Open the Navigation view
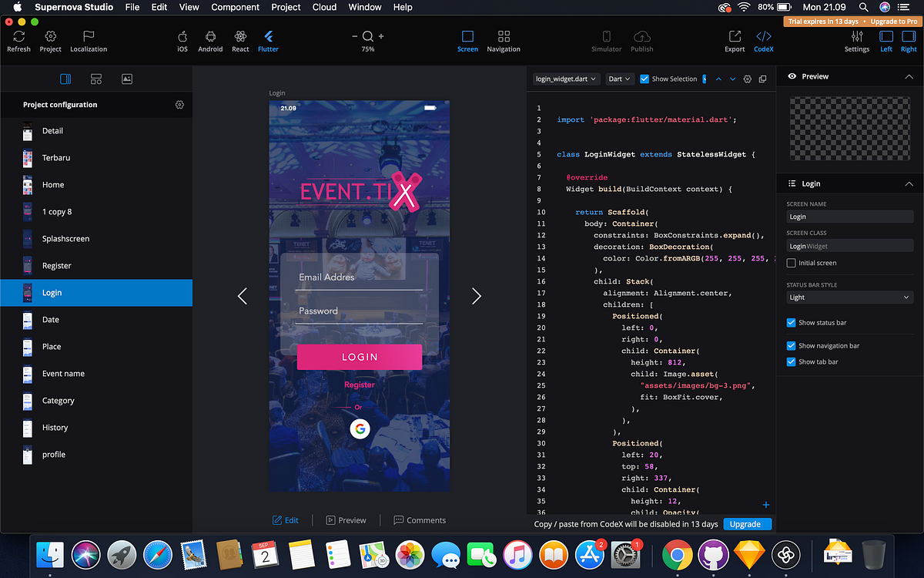Image resolution: width=924 pixels, height=578 pixels. click(503, 41)
